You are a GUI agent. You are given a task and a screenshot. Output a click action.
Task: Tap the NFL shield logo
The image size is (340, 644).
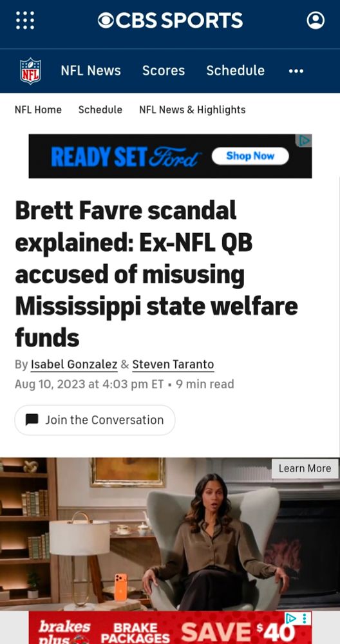point(30,71)
